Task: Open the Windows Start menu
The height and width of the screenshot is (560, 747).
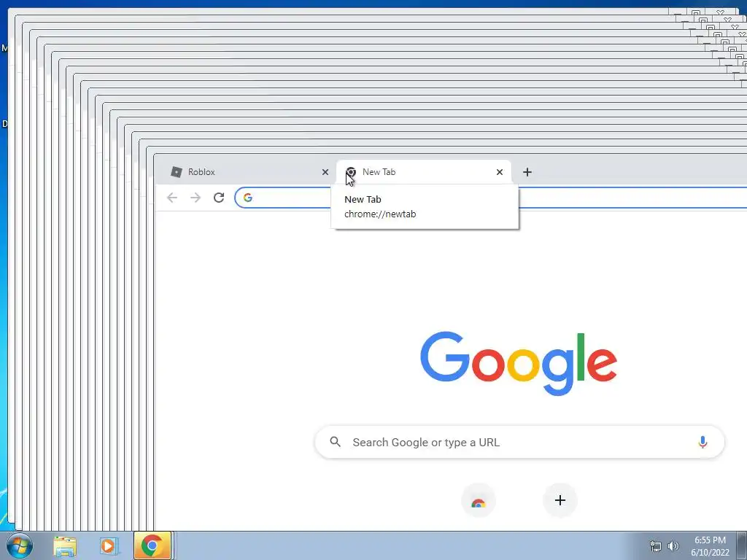Action: pyautogui.click(x=20, y=545)
